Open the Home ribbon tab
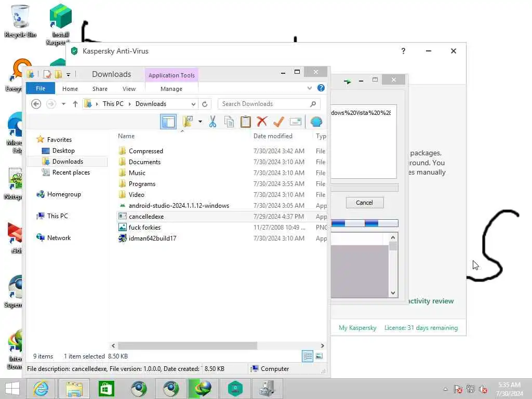Image resolution: width=532 pixels, height=399 pixels. tap(70, 88)
